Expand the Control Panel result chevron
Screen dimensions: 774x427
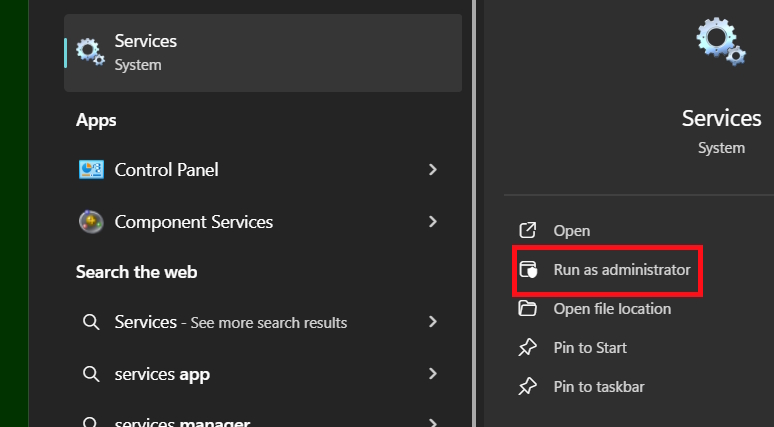click(x=433, y=170)
